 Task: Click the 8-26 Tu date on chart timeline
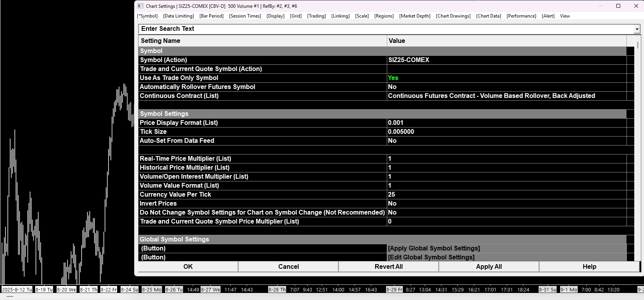174,289
